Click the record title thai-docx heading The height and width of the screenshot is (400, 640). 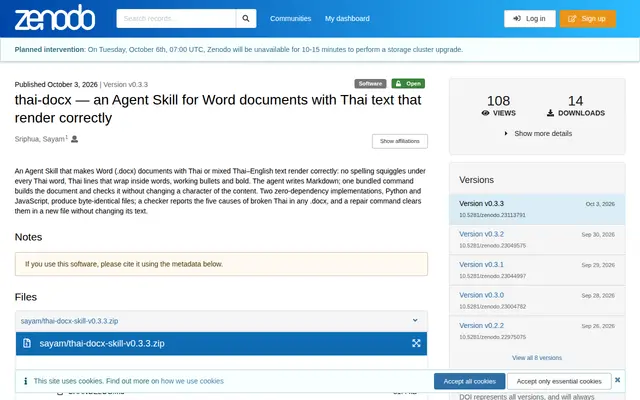[218, 109]
